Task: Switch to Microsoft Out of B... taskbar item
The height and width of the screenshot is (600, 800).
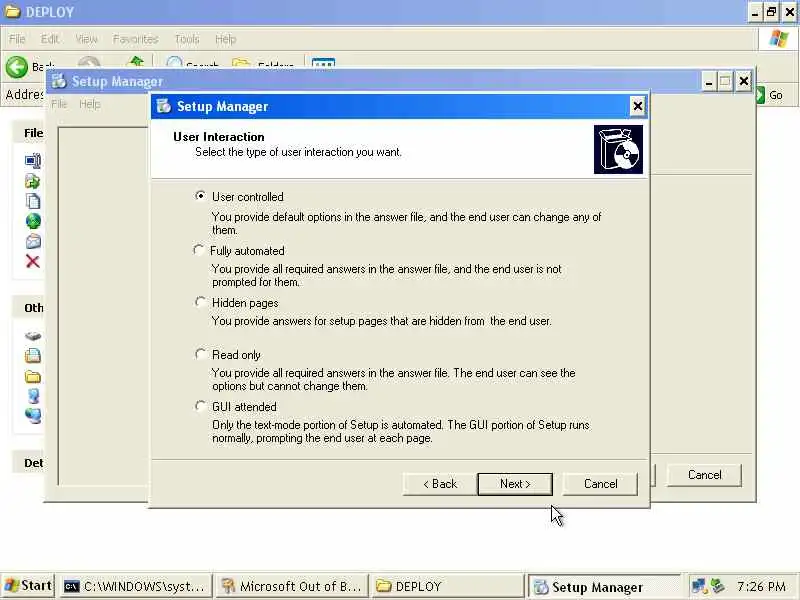Action: pos(292,586)
